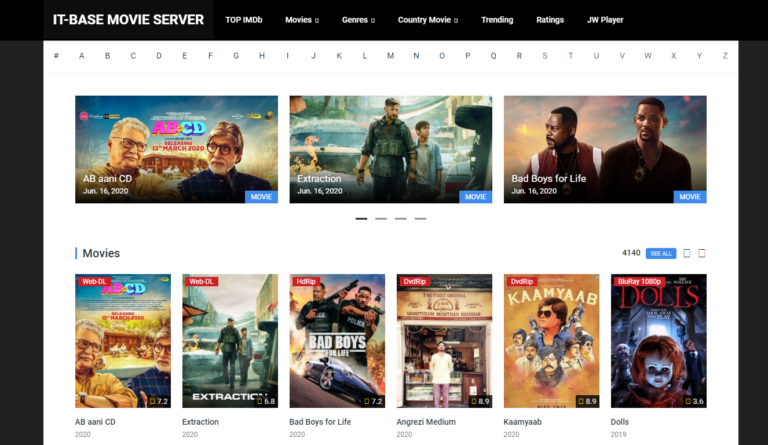This screenshot has width=768, height=445.
Task: Click the Web-DL tag on Extraction poster
Action: 201,281
